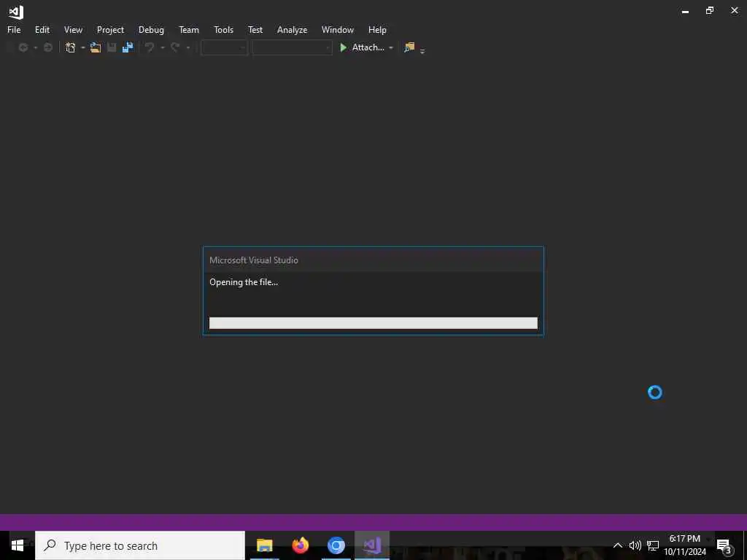Image resolution: width=747 pixels, height=560 pixels.
Task: Click the 'Opening the file...' message
Action: (244, 282)
